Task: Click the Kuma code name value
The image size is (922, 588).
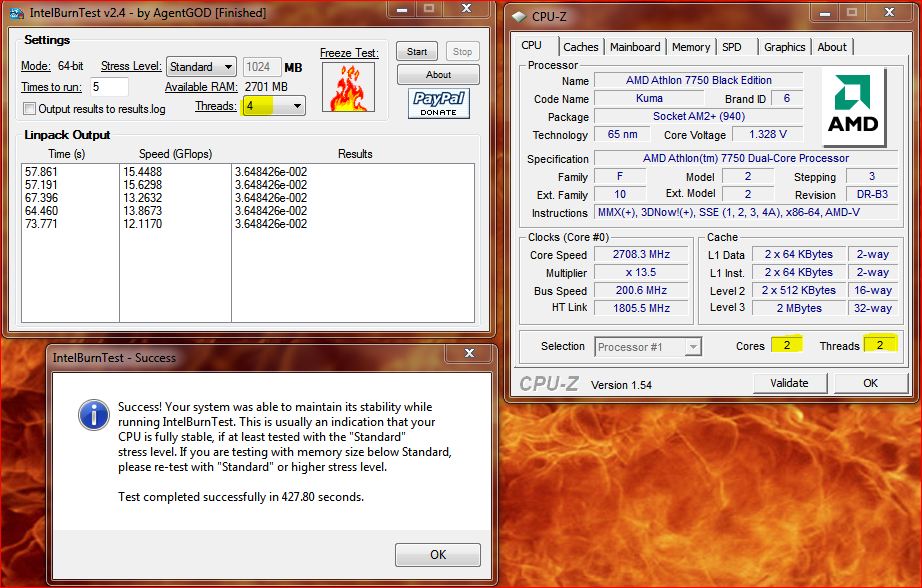Action: pyautogui.click(x=649, y=98)
